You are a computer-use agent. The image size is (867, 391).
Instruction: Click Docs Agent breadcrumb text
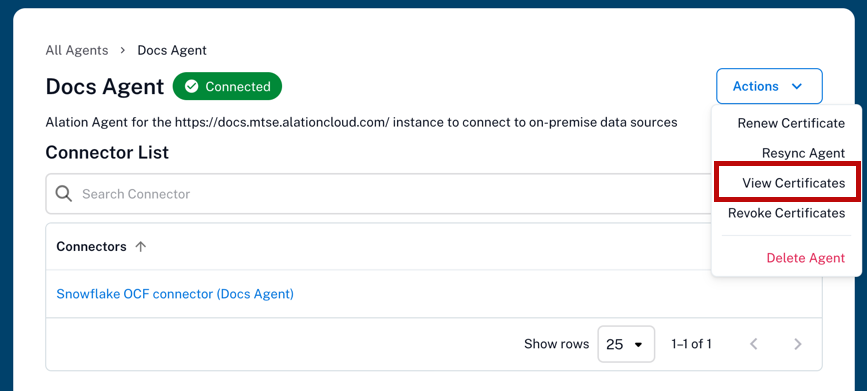(x=172, y=50)
